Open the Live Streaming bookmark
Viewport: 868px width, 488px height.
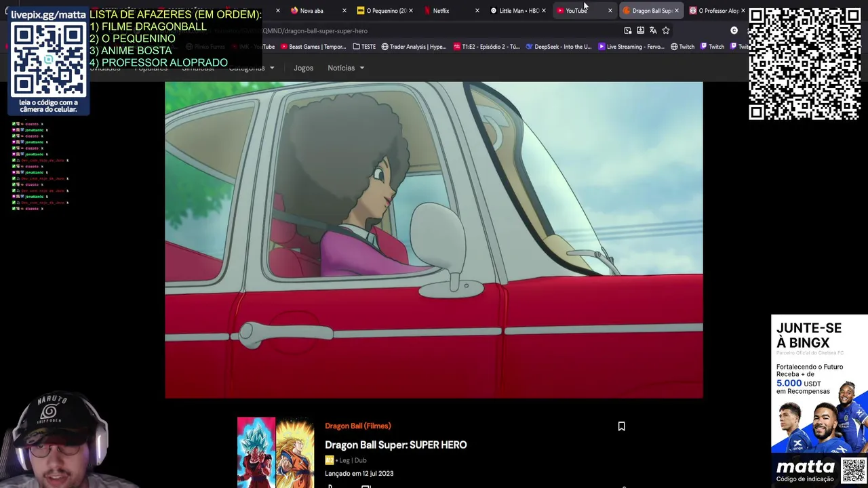[x=631, y=47]
